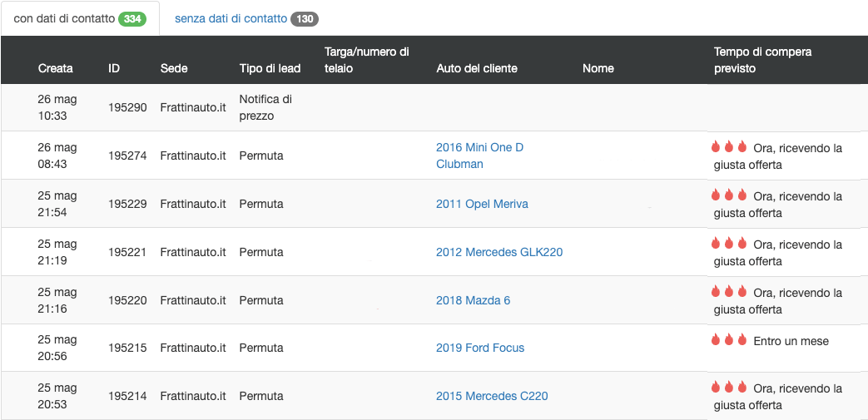The height and width of the screenshot is (420, 868).
Task: Open the 2012 Mercedes GLK220 link
Action: pyautogui.click(x=499, y=252)
